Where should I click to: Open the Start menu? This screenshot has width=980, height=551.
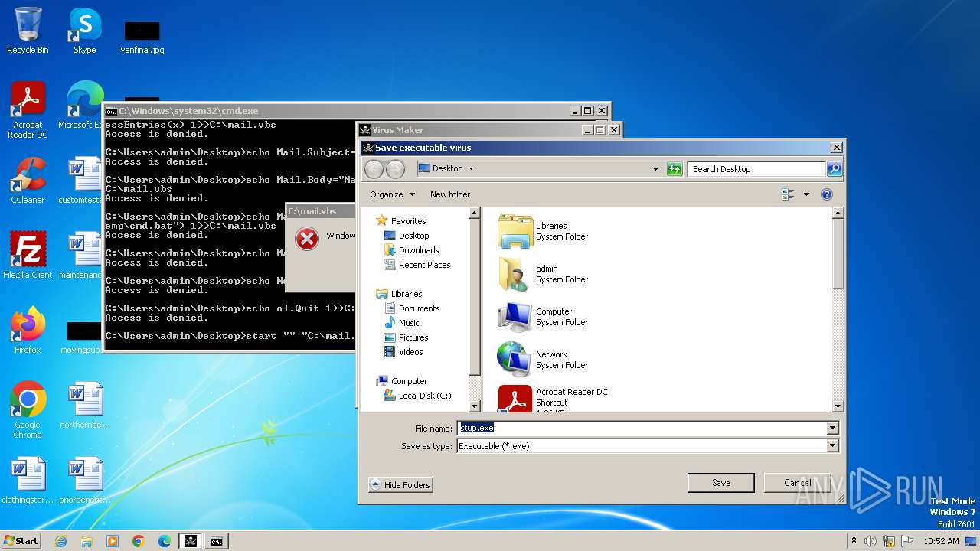coord(21,541)
